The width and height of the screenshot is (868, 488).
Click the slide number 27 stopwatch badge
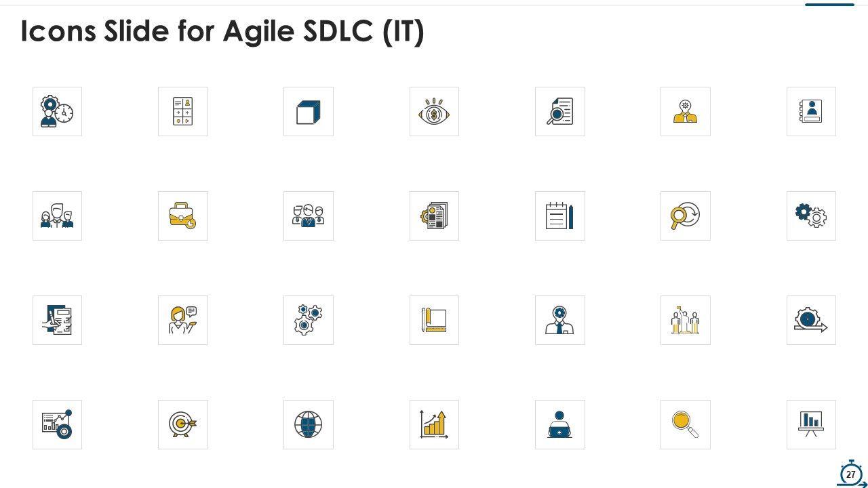pos(851,474)
